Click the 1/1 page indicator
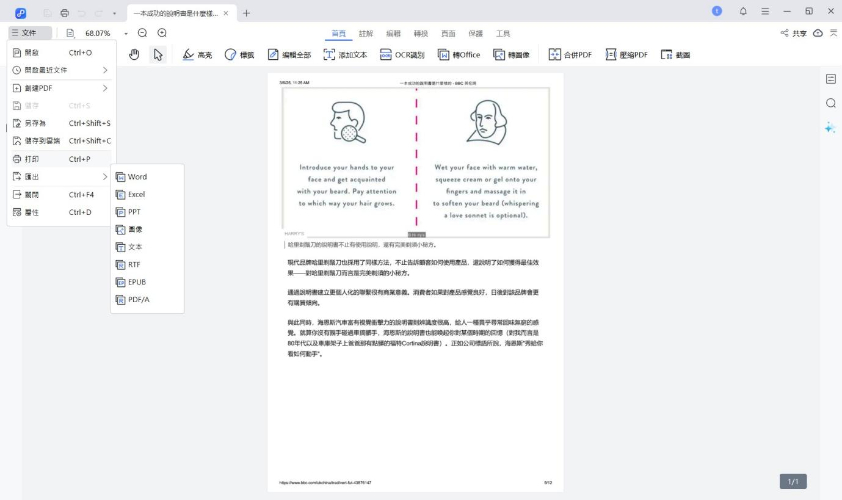Image resolution: width=842 pixels, height=500 pixels. click(793, 481)
